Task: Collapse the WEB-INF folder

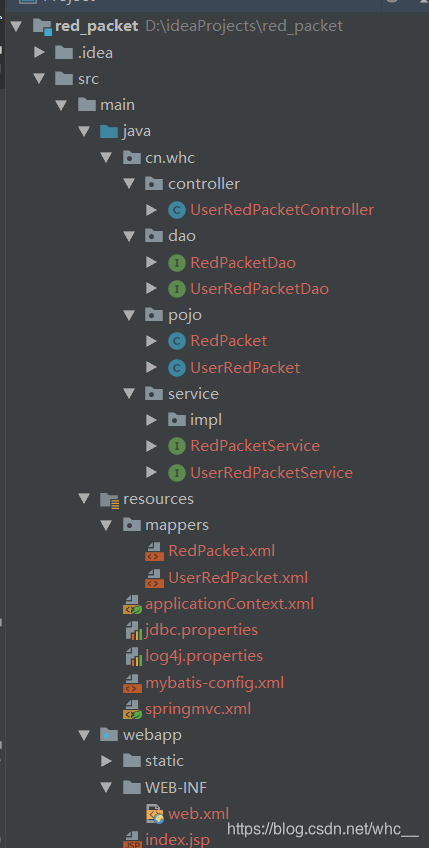Action: (x=106, y=787)
